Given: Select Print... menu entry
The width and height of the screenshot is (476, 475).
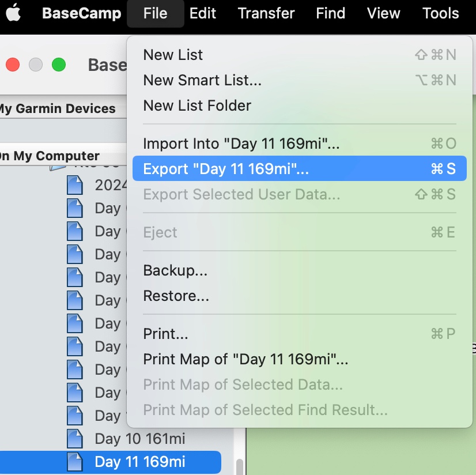Looking at the screenshot, I should [x=299, y=334].
